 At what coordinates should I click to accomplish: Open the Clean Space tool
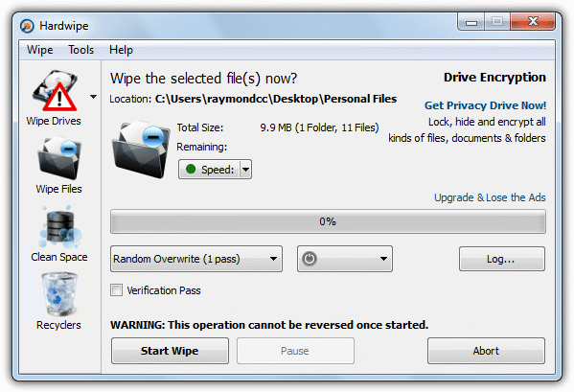tap(59, 226)
